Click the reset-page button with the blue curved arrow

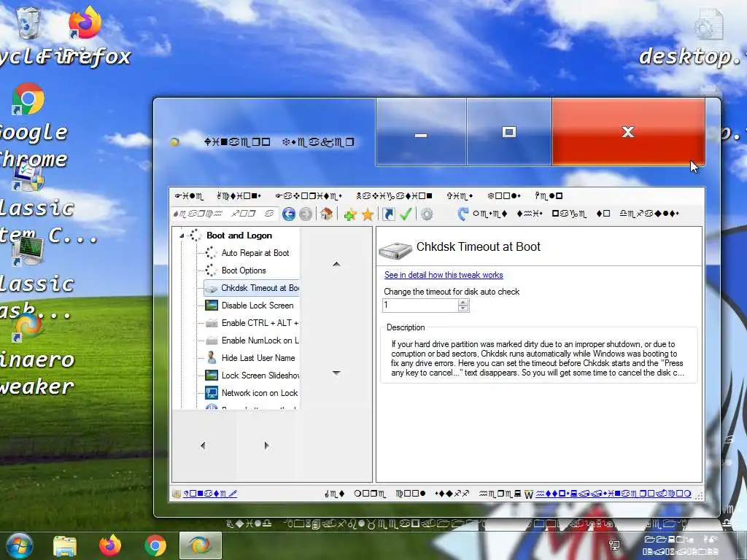[568, 214]
